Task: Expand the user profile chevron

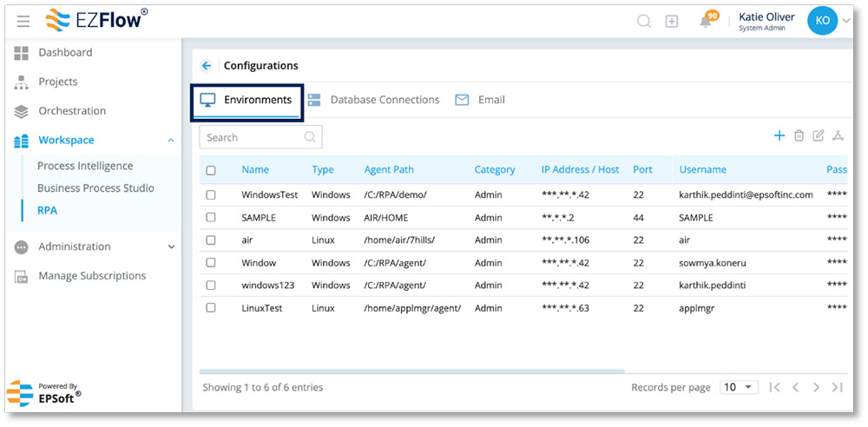Action: click(845, 21)
